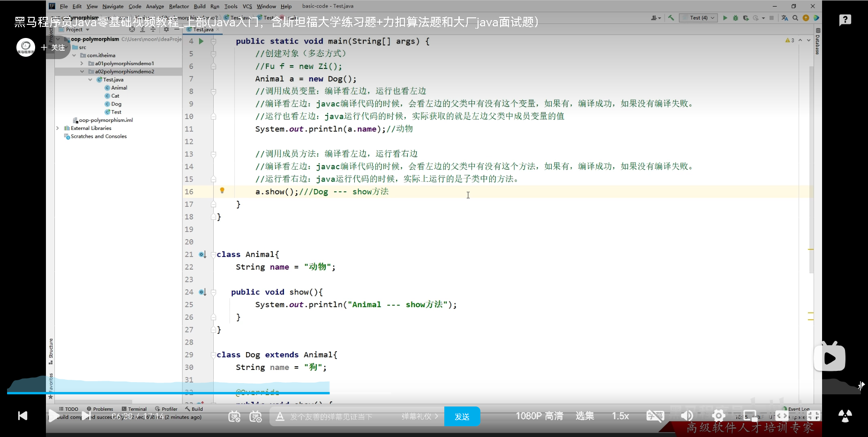Image resolution: width=868 pixels, height=437 pixels.
Task: Open the 选集 episode list
Action: pyautogui.click(x=584, y=416)
